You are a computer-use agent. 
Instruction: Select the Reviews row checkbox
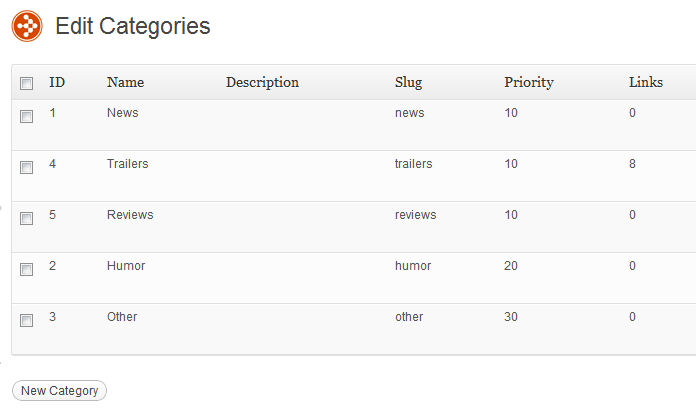click(x=27, y=218)
